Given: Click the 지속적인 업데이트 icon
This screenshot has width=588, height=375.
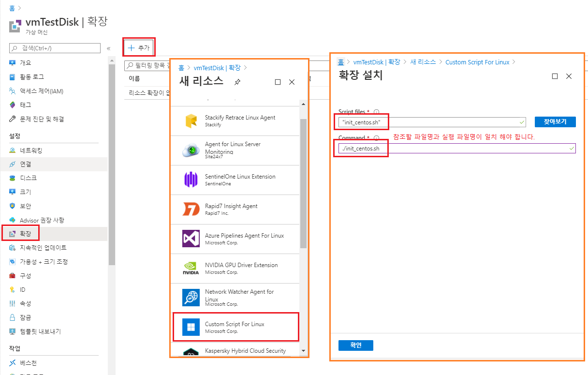Looking at the screenshot, I should 13,248.
